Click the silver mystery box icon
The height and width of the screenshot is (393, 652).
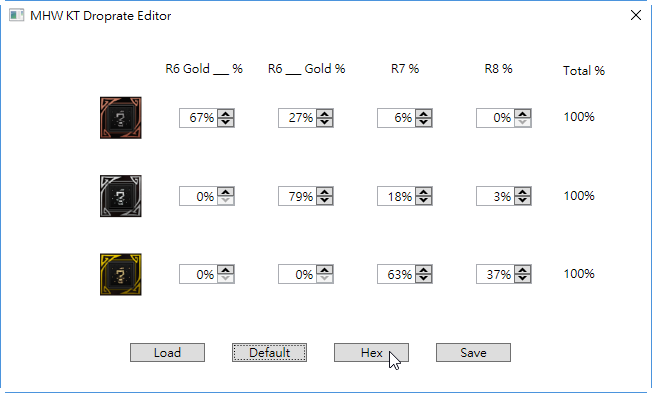point(121,196)
